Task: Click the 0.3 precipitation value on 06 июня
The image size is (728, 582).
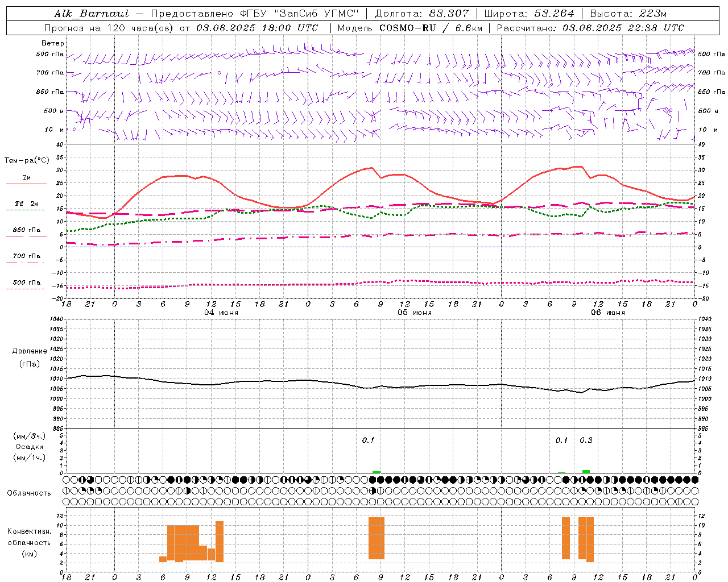Action: click(586, 440)
